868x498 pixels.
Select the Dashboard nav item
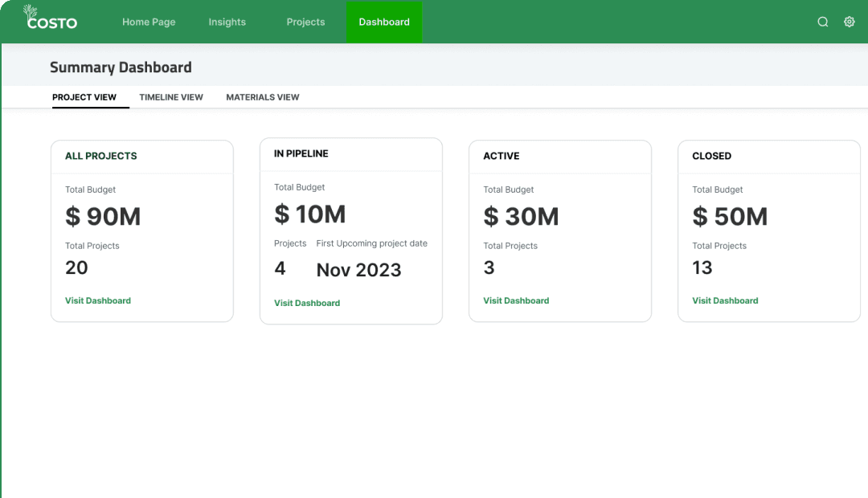pyautogui.click(x=384, y=22)
